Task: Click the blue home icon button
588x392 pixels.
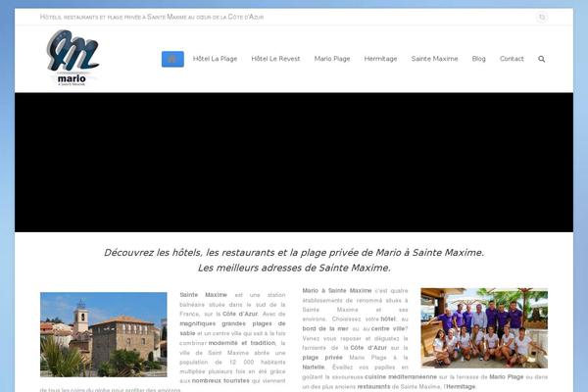Action: coord(172,59)
